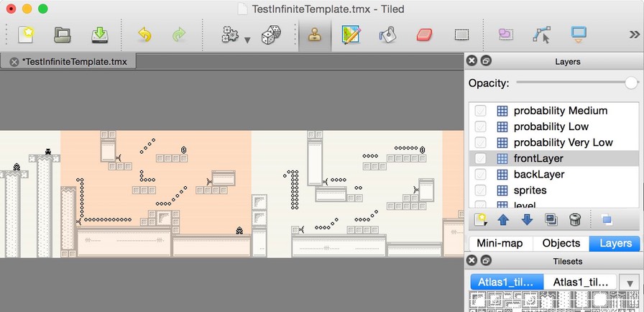The height and width of the screenshot is (312, 644).
Task: Select the Insert Rectangle tool
Action: pos(579,35)
